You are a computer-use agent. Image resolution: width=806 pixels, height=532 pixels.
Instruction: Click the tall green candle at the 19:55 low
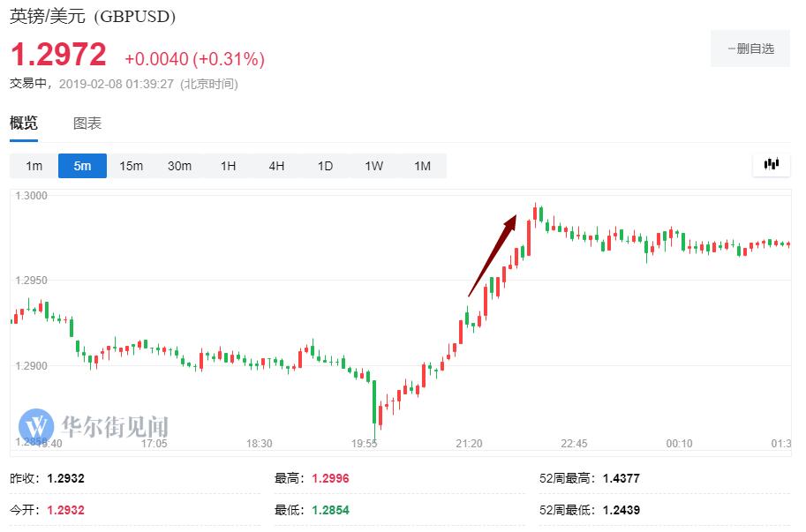pos(374,401)
